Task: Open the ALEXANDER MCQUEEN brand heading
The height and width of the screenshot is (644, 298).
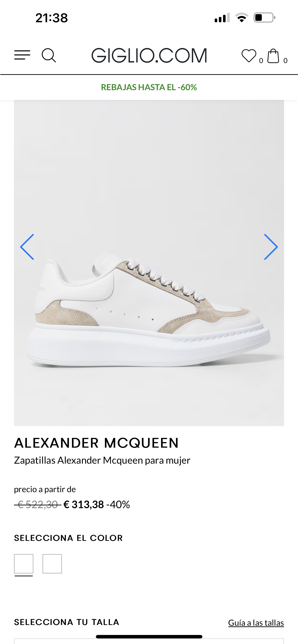Action: pyautogui.click(x=96, y=443)
